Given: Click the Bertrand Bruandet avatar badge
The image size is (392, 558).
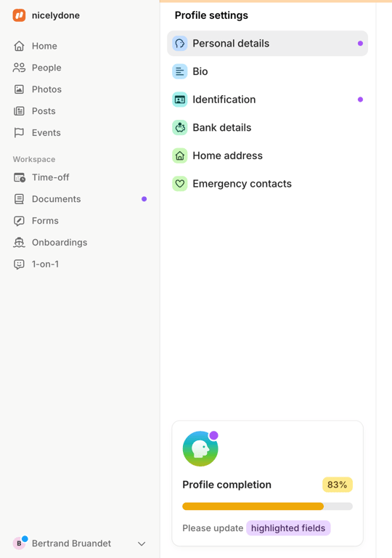Looking at the screenshot, I should (20, 543).
